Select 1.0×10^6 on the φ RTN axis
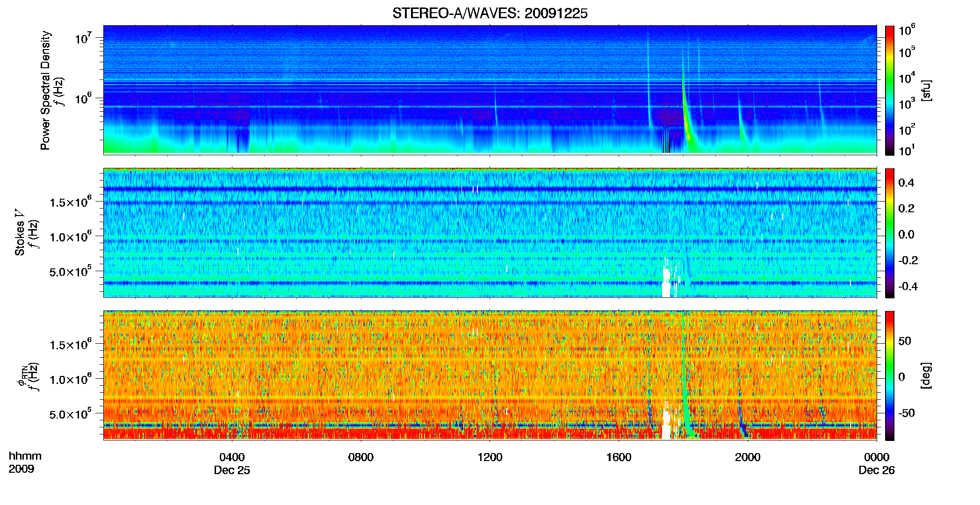The width and height of the screenshot is (980, 505). click(x=71, y=379)
